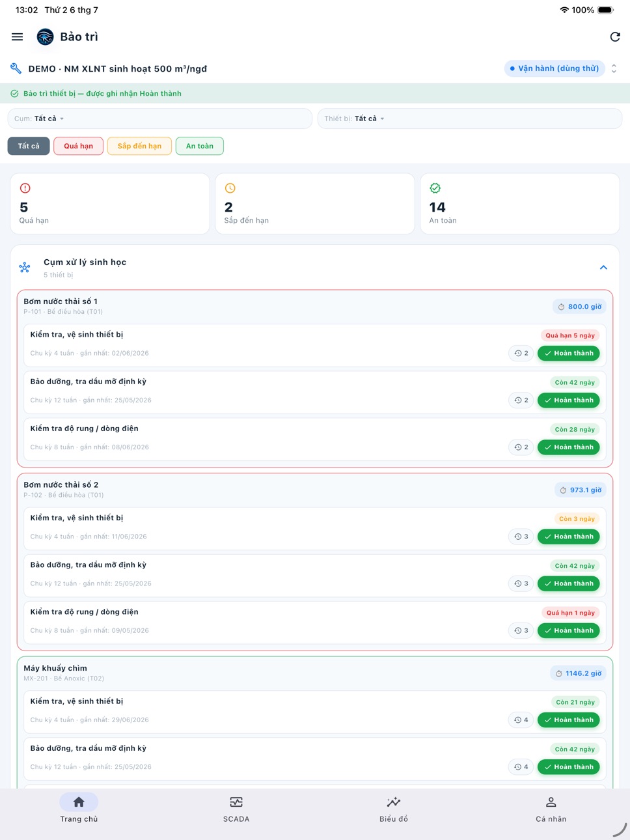
Task: Collapse the Cụm xử lý sinh học section
Action: [603, 268]
